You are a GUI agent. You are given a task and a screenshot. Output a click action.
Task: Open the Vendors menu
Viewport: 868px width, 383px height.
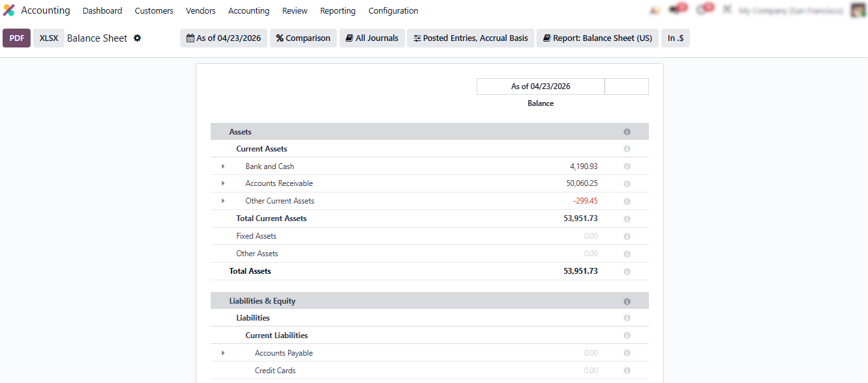coord(200,11)
